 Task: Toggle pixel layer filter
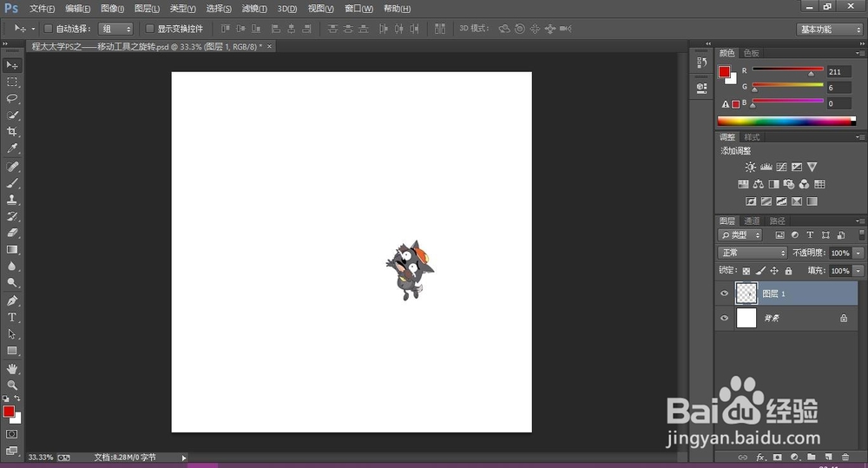click(x=779, y=234)
